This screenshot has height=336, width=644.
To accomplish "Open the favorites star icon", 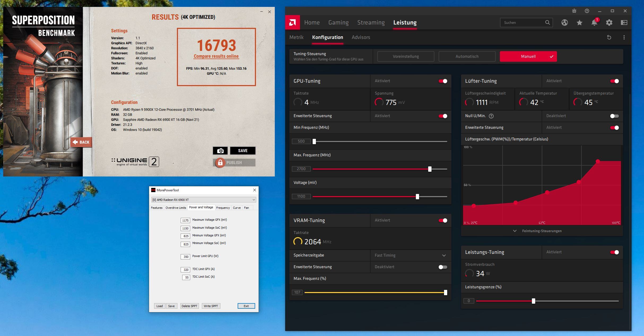I will [580, 23].
